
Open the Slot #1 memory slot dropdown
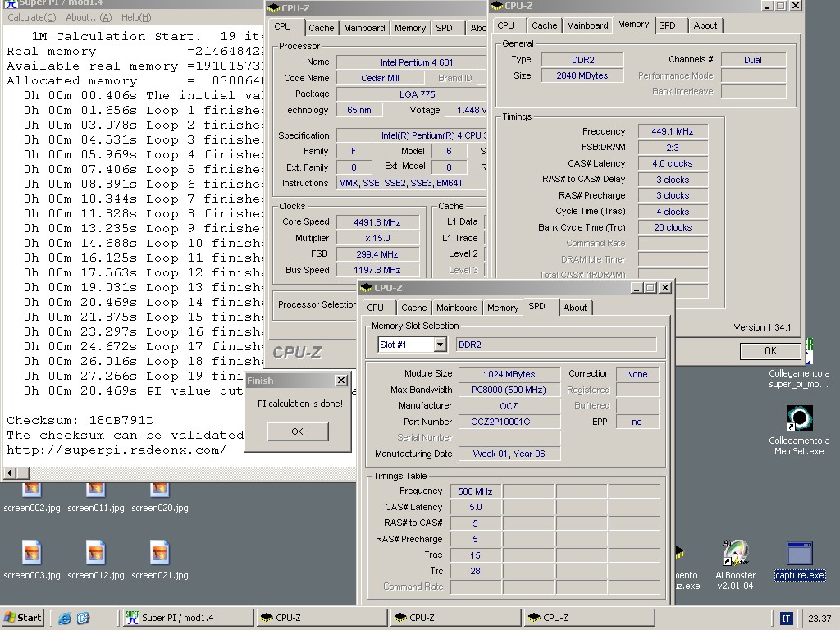click(x=440, y=345)
